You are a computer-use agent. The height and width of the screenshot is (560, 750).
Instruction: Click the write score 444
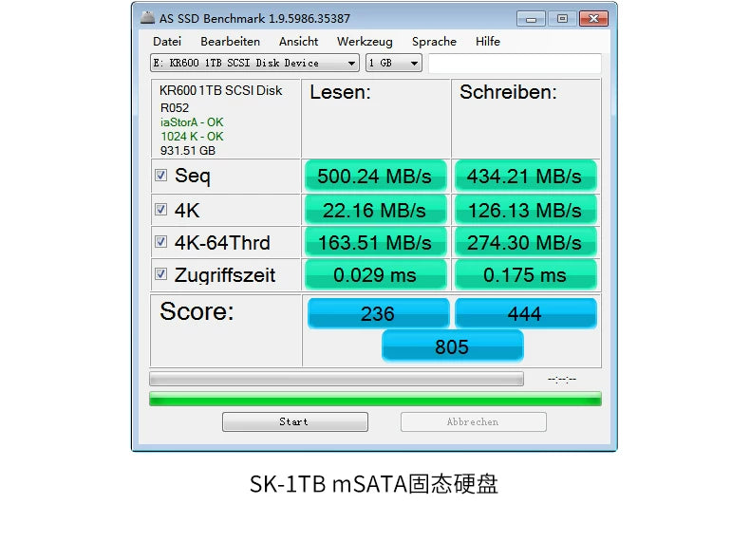(526, 314)
